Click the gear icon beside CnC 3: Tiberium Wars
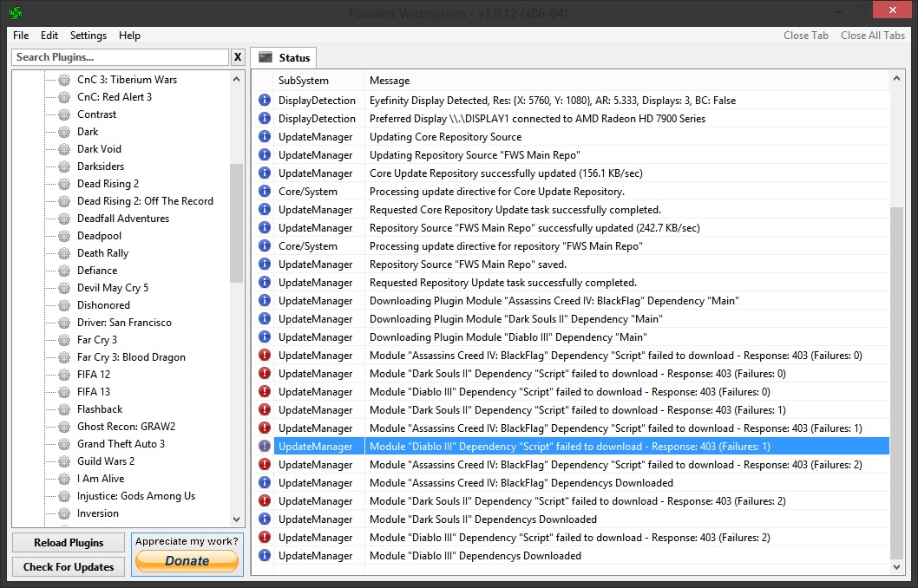The width and height of the screenshot is (918, 588). (64, 80)
